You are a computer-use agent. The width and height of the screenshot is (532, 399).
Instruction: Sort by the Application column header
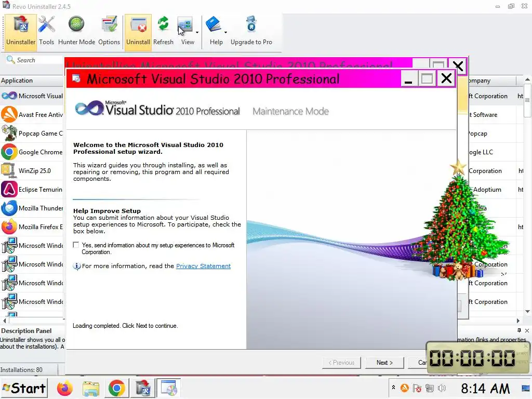(x=32, y=81)
